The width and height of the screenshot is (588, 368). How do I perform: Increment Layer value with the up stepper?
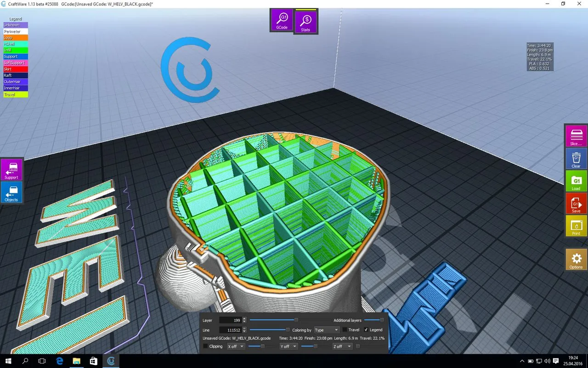(244, 318)
